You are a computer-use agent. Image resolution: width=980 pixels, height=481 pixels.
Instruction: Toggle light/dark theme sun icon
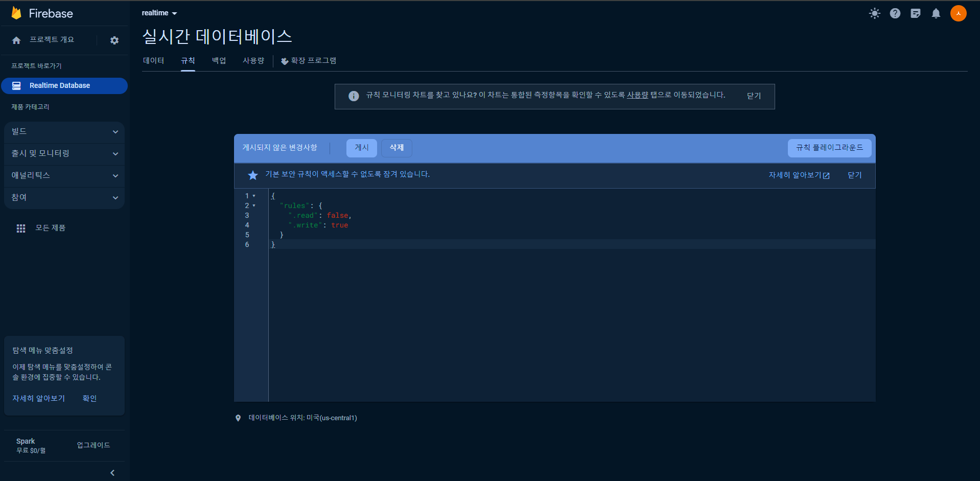875,13
